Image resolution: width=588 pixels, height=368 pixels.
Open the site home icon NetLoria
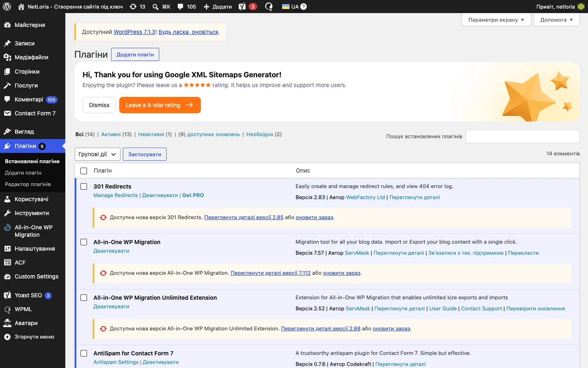21,7
